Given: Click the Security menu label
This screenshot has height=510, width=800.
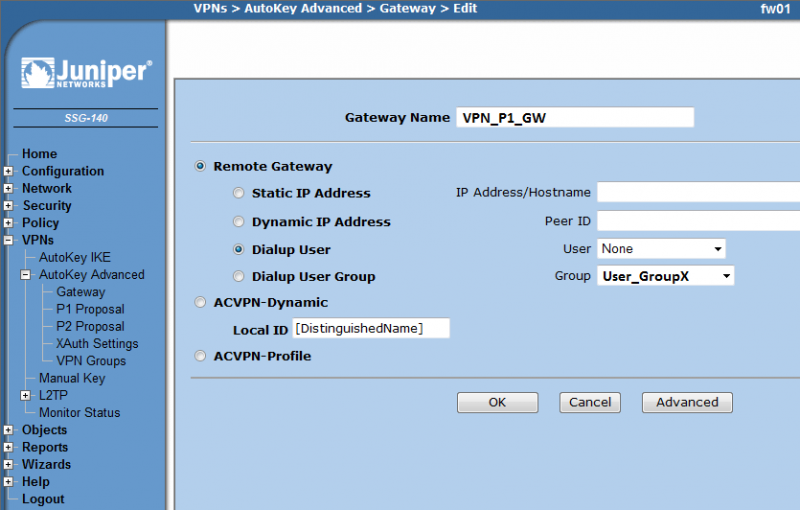Looking at the screenshot, I should (47, 206).
